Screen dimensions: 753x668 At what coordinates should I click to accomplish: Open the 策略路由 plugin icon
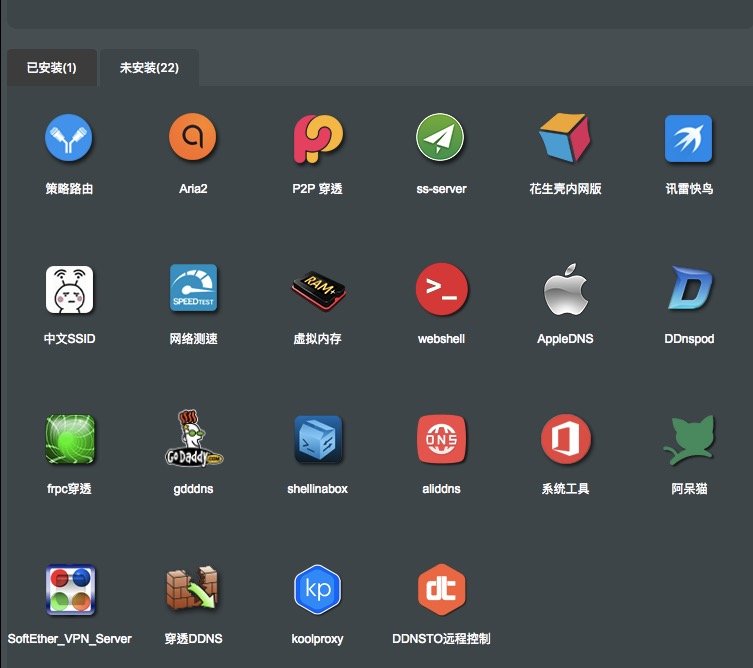(x=69, y=138)
